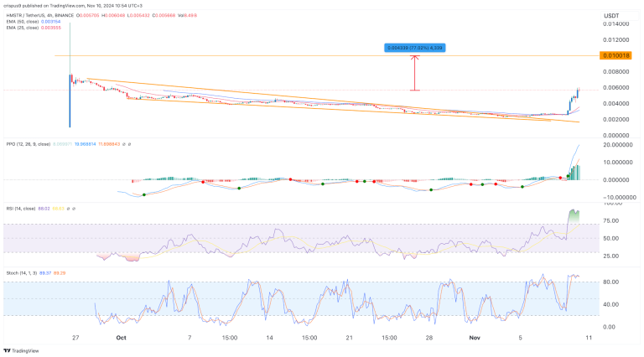Click the 28 date on the time axis
Image resolution: width=644 pixels, height=357 pixels.
[429, 338]
